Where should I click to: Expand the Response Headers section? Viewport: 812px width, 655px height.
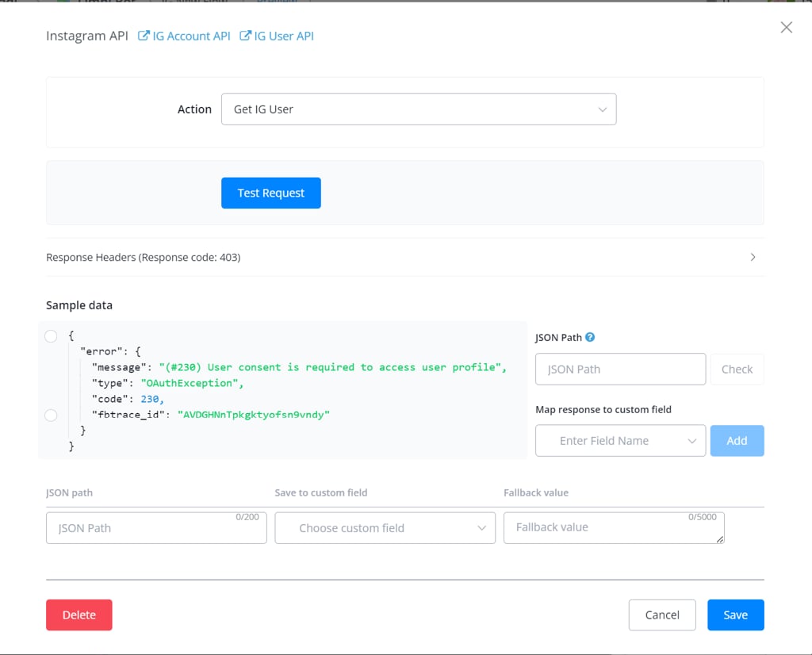point(405,258)
